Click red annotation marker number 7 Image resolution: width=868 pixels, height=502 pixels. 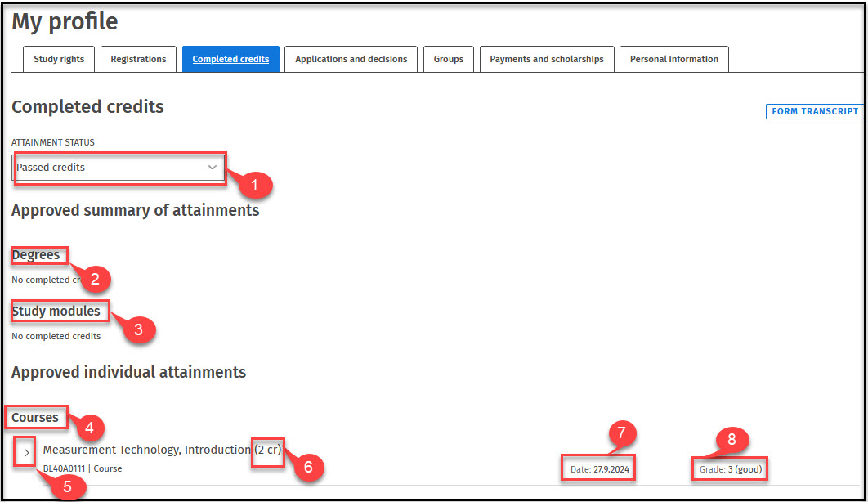pos(620,434)
